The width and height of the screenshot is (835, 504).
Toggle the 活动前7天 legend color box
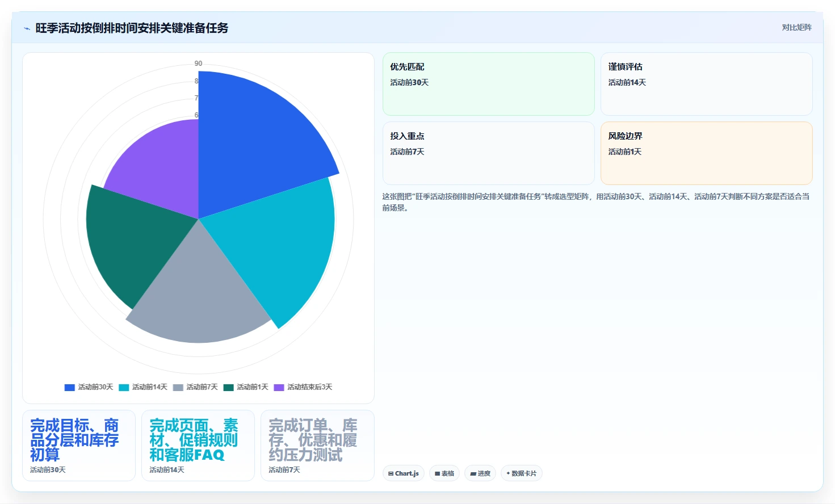[178, 388]
